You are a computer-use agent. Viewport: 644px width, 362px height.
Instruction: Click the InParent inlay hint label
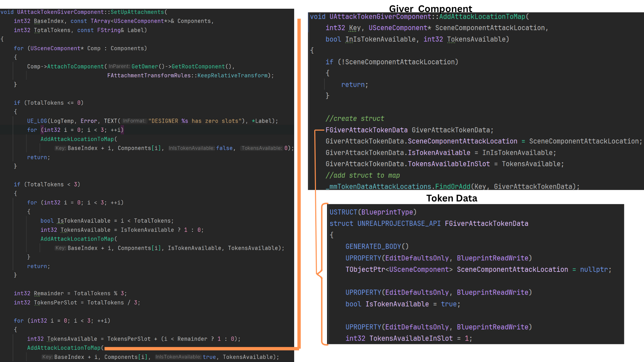[x=119, y=66]
